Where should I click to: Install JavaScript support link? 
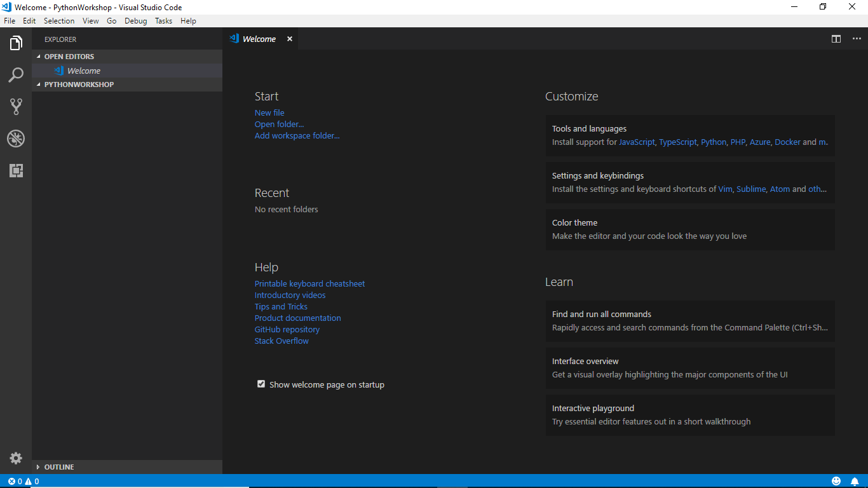(637, 142)
